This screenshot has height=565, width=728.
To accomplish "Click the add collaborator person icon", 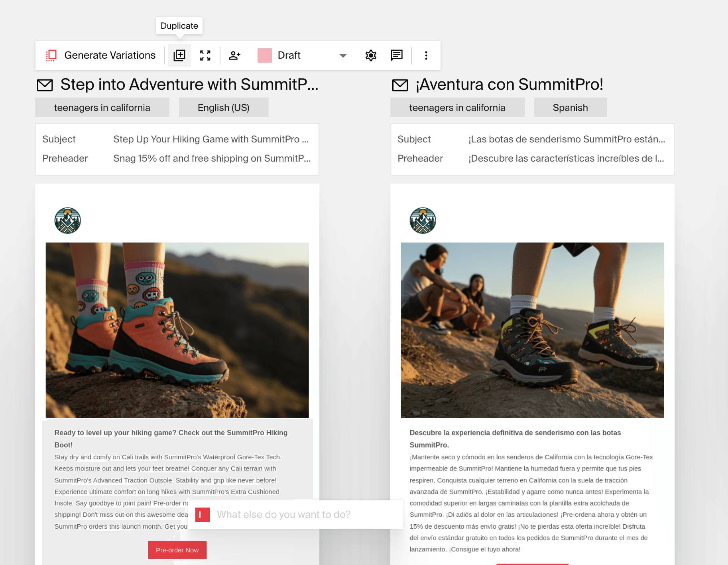I will (x=235, y=55).
